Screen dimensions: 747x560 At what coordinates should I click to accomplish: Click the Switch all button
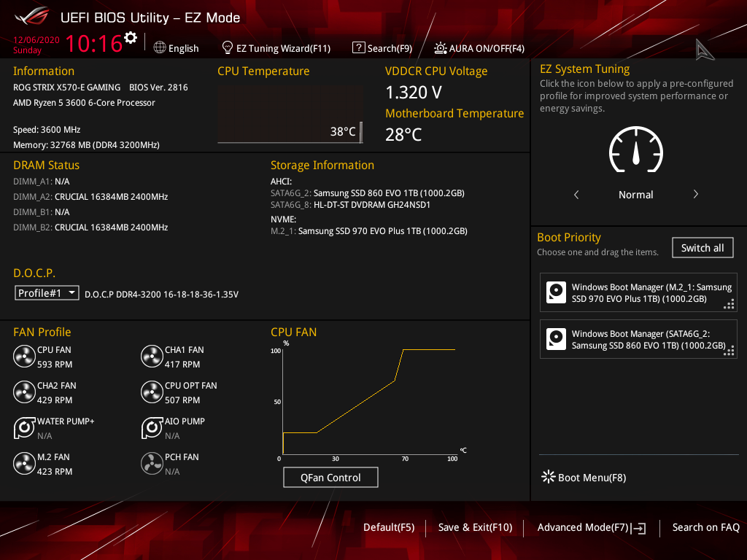tap(703, 248)
